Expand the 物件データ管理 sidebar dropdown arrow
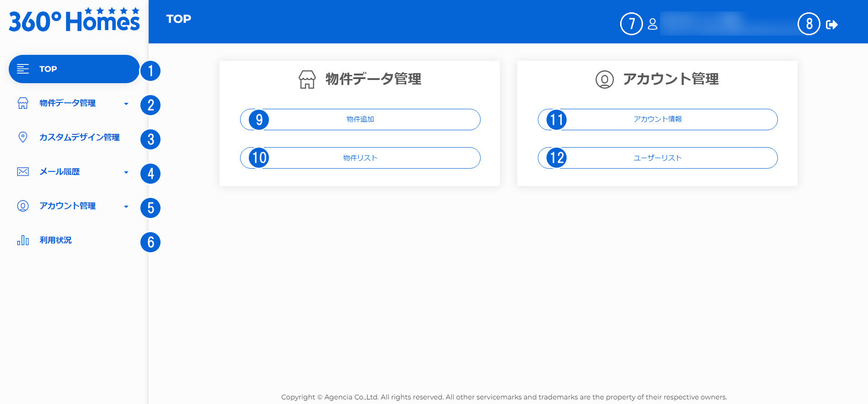The height and width of the screenshot is (404, 868). click(x=126, y=104)
